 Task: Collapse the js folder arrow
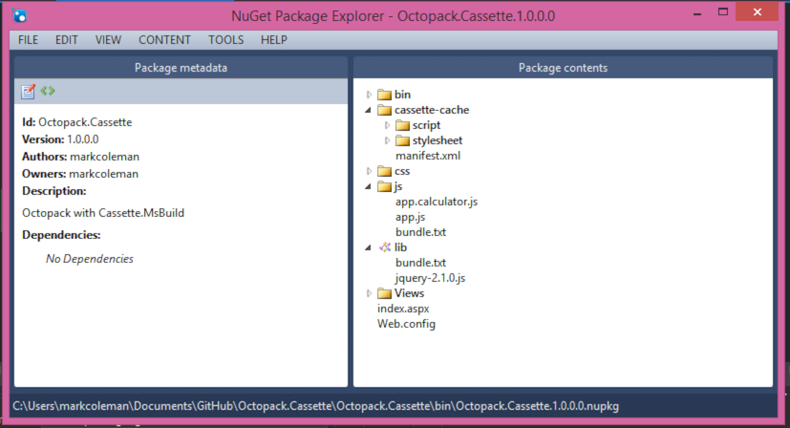(x=370, y=186)
